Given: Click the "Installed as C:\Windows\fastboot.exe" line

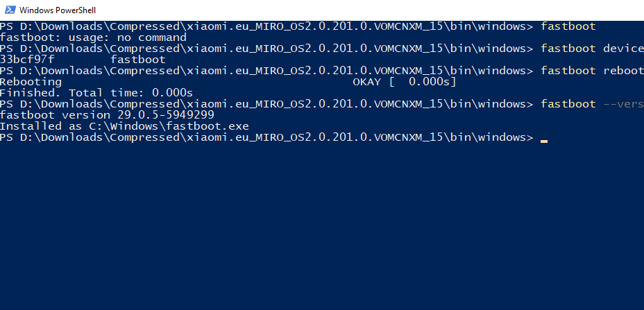Looking at the screenshot, I should (x=124, y=126).
